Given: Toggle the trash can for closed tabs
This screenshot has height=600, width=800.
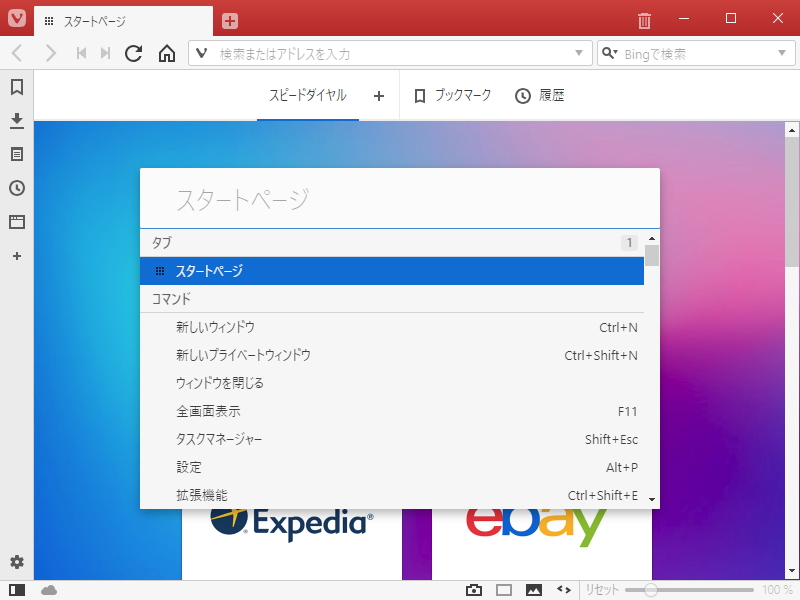Looking at the screenshot, I should (644, 18).
